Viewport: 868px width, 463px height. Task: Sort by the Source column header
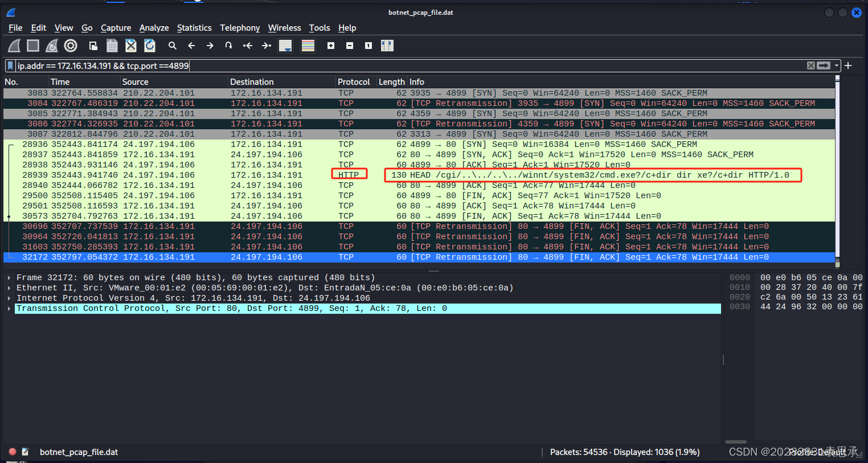174,82
